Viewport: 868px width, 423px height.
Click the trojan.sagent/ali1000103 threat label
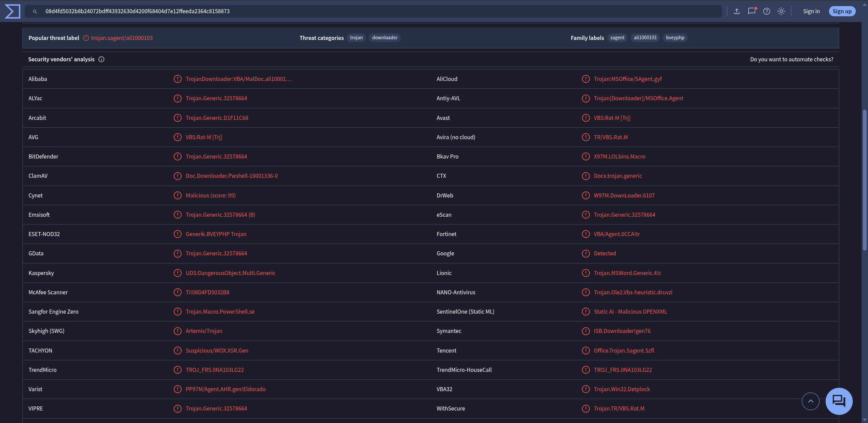coord(122,38)
